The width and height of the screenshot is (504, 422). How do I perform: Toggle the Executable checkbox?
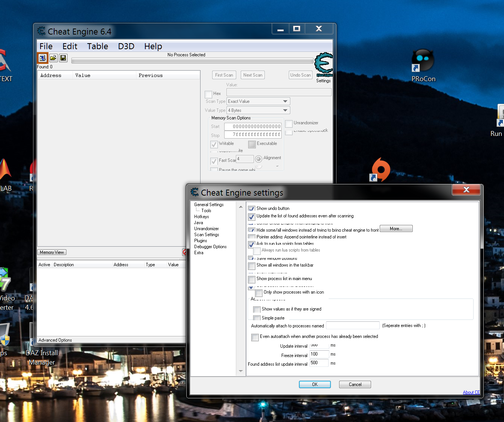tap(252, 144)
